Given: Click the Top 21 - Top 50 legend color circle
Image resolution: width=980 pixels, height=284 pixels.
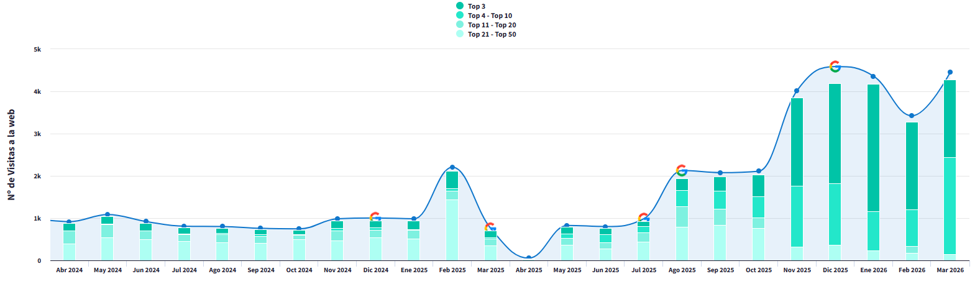Looking at the screenshot, I should (460, 34).
